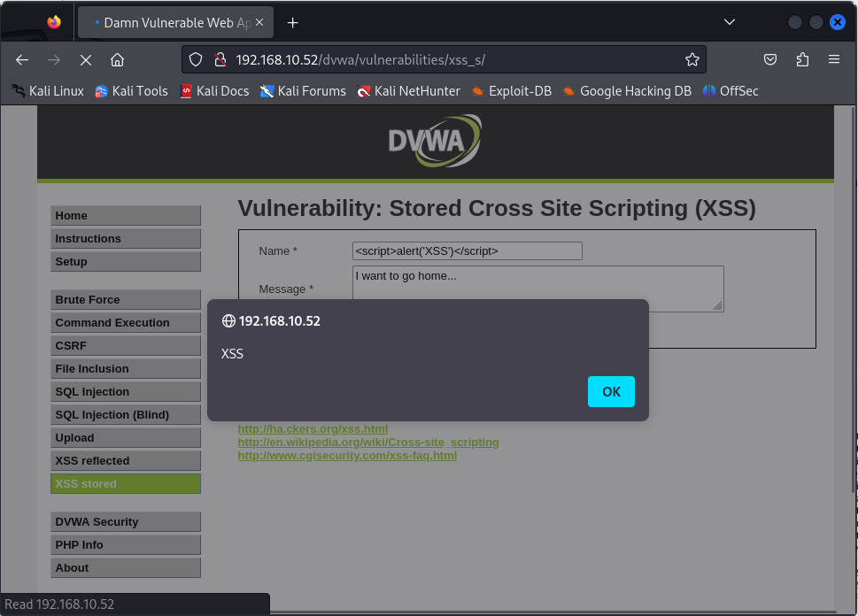
Task: Open the Firefox hamburger menu
Action: (834, 59)
